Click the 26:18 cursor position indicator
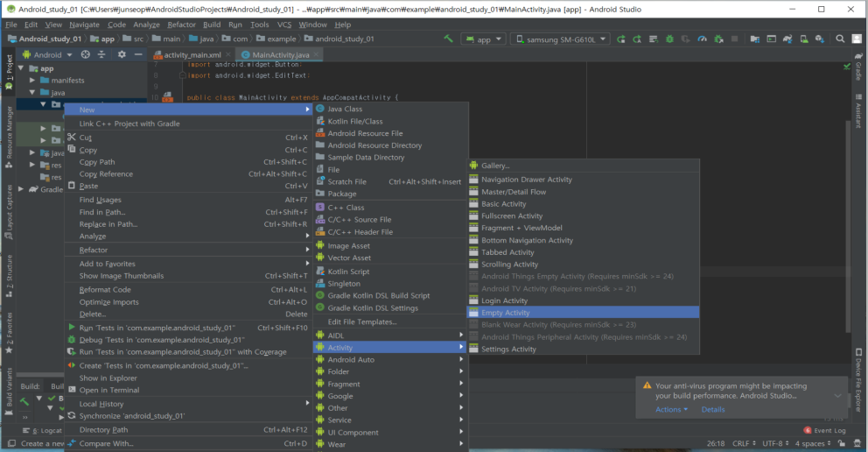Image resolution: width=868 pixels, height=452 pixels. click(716, 444)
